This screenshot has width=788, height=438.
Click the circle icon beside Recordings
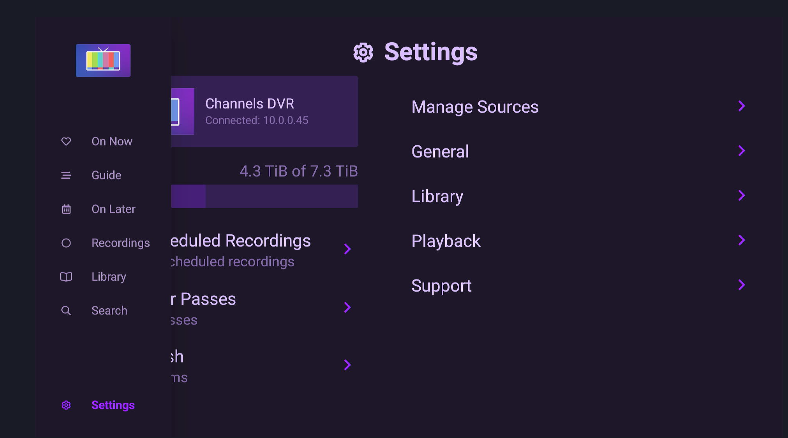[66, 243]
